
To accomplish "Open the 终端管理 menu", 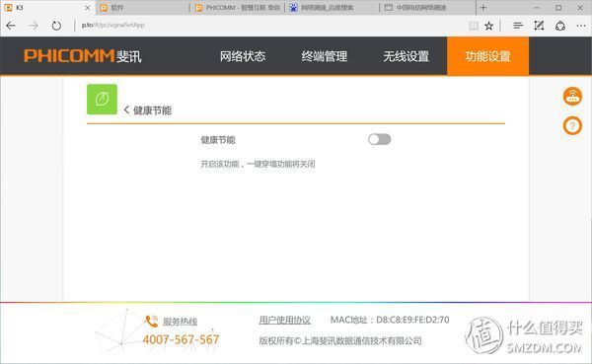I will click(325, 56).
